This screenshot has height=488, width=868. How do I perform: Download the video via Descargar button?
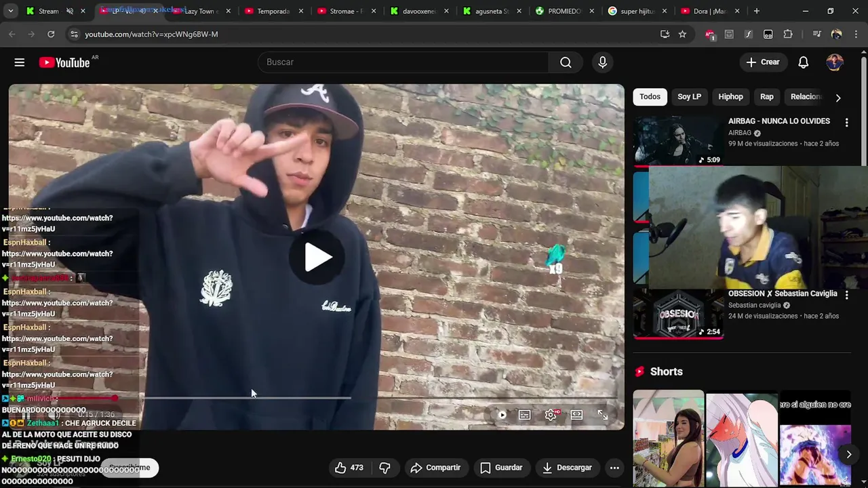[x=568, y=468]
